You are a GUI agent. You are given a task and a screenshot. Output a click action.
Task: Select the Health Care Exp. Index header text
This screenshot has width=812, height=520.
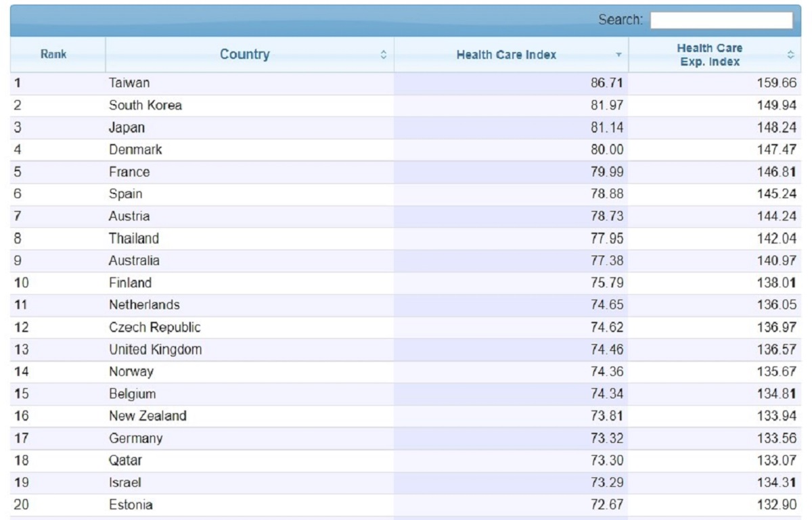(x=709, y=55)
